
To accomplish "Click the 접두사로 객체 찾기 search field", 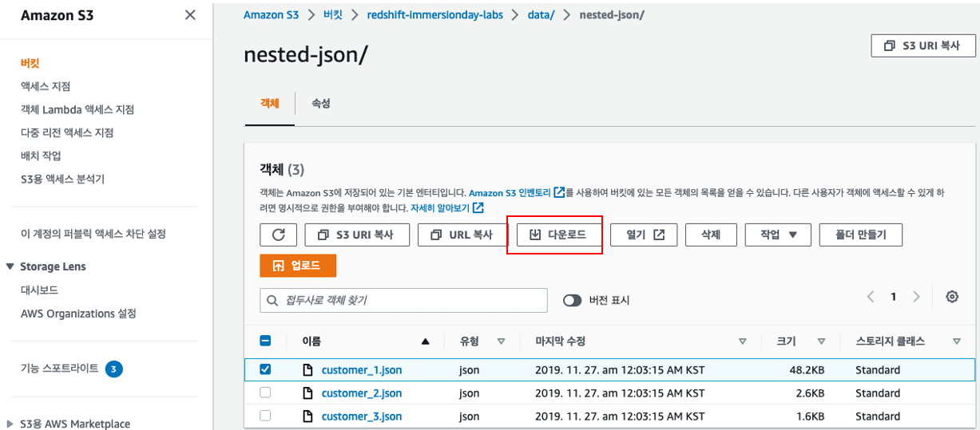I will tap(403, 300).
